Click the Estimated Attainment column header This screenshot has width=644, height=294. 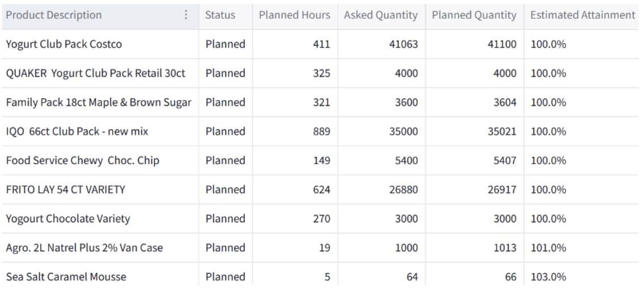point(582,15)
